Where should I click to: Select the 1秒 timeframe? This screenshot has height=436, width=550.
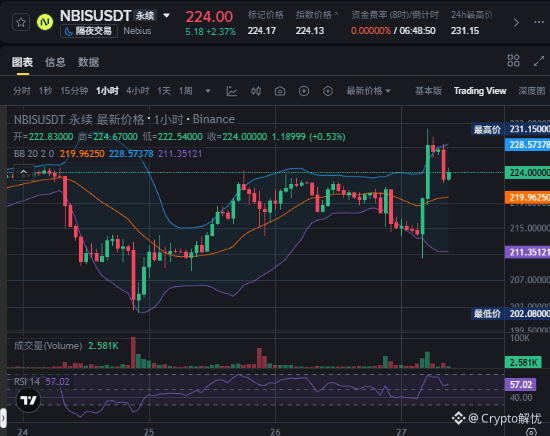point(45,91)
